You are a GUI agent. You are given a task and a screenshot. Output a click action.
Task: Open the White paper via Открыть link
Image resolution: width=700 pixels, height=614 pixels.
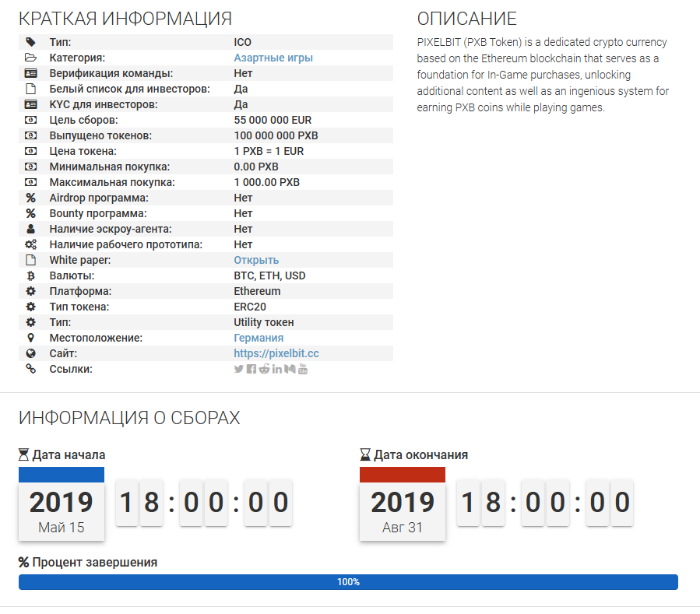point(255,260)
